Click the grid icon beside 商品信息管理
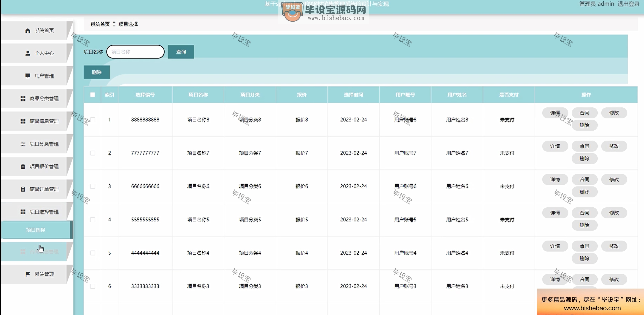 pos(23,121)
